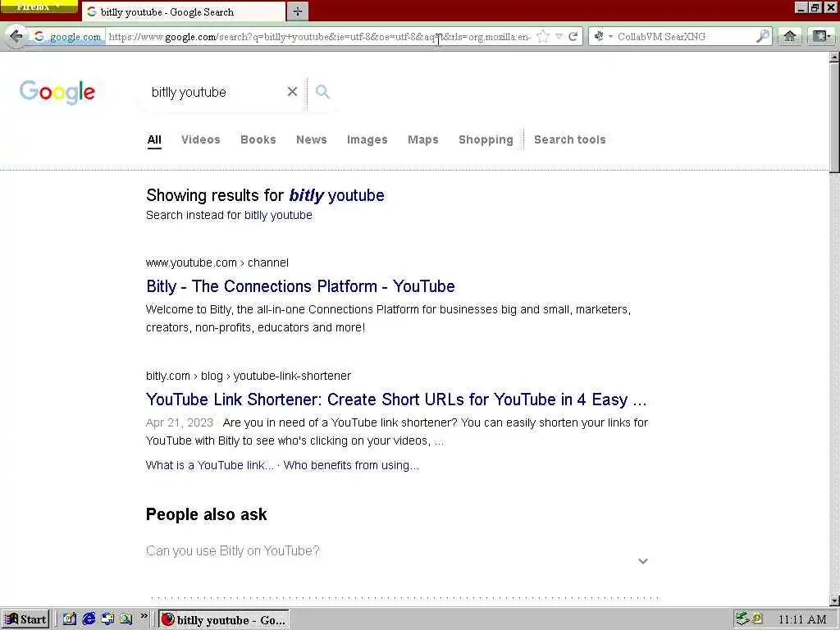Clear the Google search box with X
The width and height of the screenshot is (840, 630).
point(292,92)
